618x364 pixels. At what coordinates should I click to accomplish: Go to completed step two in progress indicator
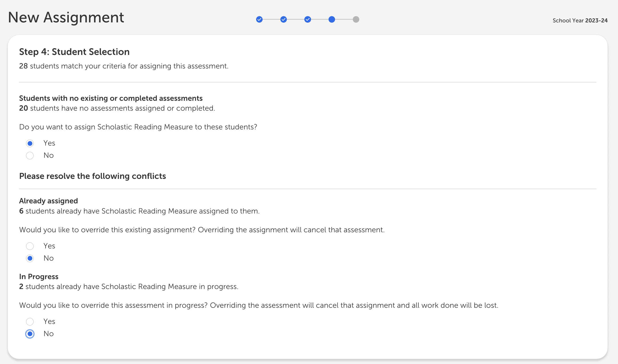coord(283,20)
